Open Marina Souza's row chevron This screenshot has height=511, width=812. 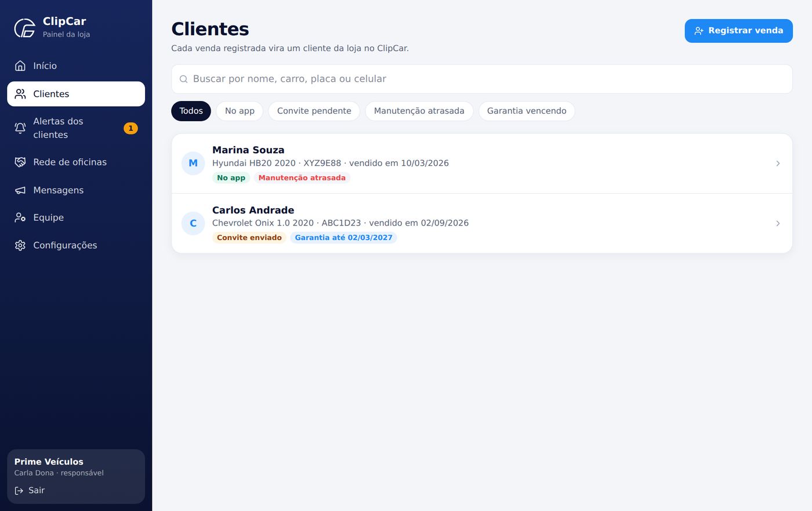[x=778, y=164]
